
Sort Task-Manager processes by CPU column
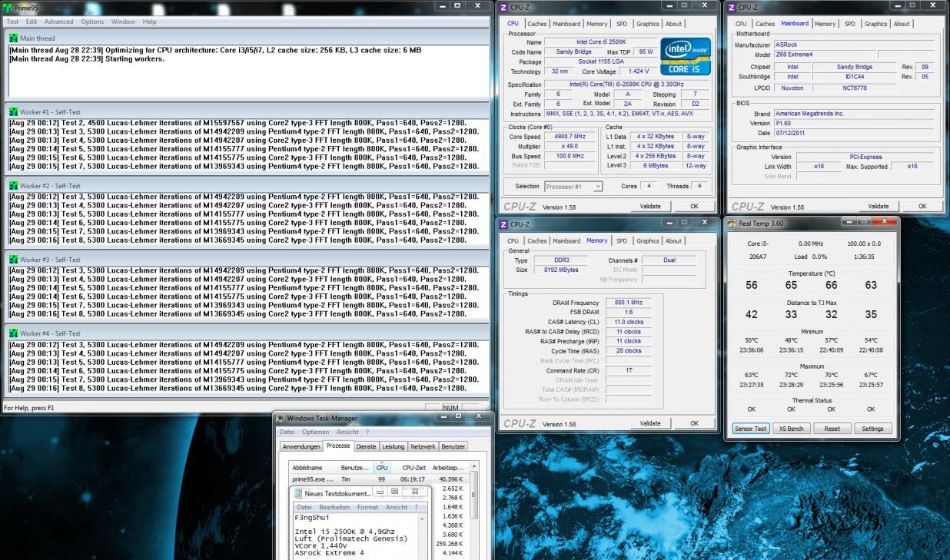(382, 467)
